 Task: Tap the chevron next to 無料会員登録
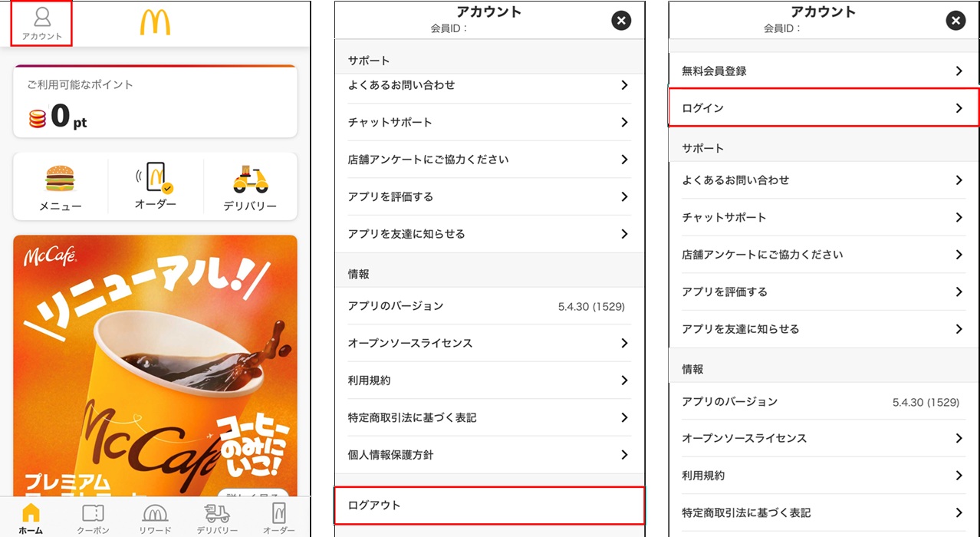(x=959, y=71)
